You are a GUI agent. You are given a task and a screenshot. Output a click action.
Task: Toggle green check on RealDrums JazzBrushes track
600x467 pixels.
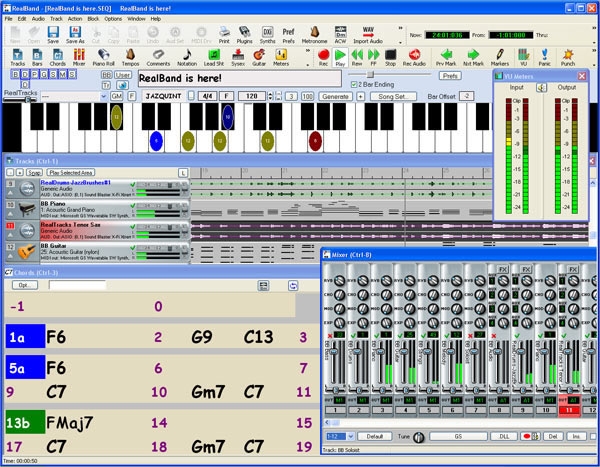coord(133,185)
